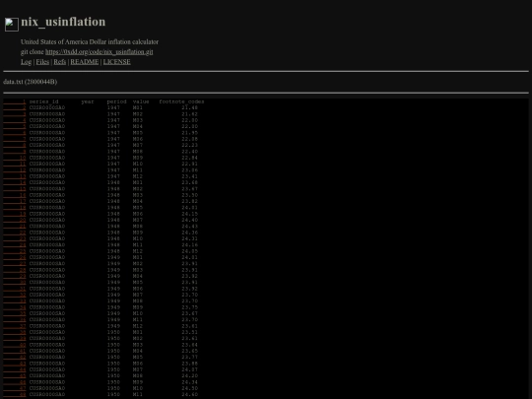Jump to line number 41 anchor
The width and height of the screenshot is (532, 399).
[x=15, y=351]
